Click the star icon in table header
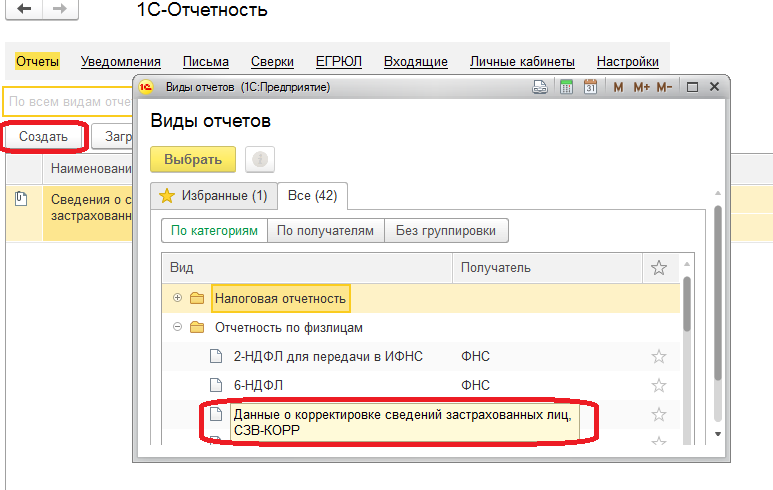 (x=659, y=268)
